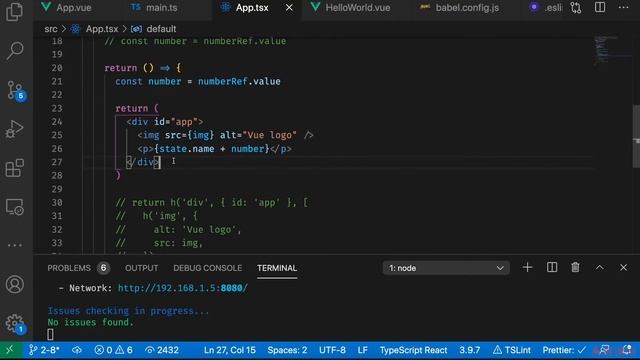640x360 pixels.
Task: Close the App.tsx tab
Action: [289, 7]
